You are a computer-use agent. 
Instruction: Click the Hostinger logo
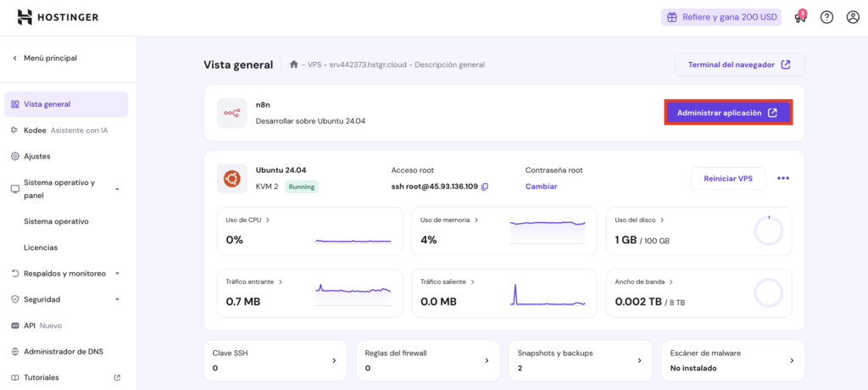[58, 17]
